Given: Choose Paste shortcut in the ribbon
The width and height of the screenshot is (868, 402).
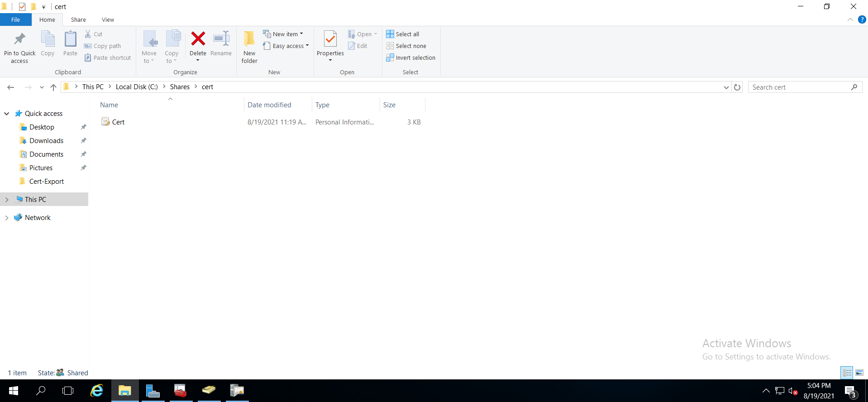Looking at the screenshot, I should (108, 57).
